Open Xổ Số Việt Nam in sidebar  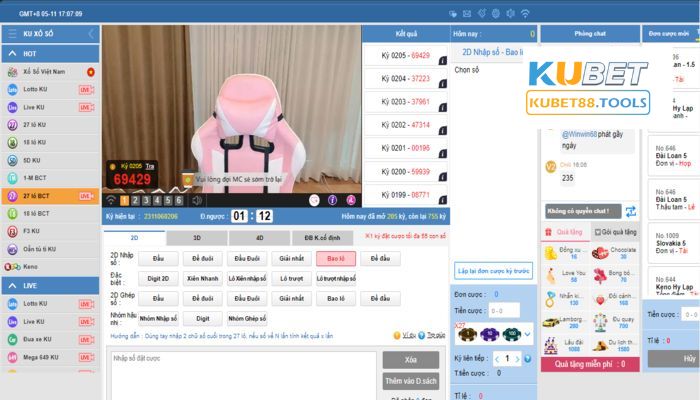(x=50, y=71)
